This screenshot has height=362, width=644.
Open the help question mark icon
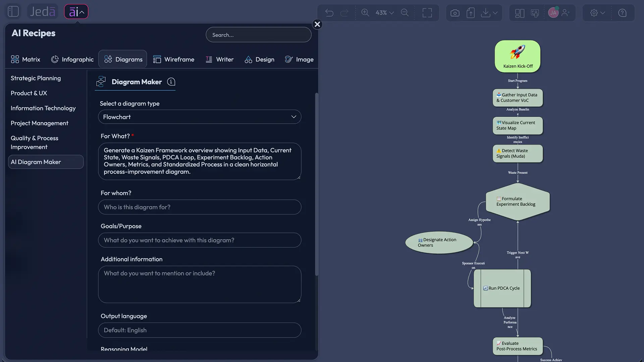[x=622, y=13]
